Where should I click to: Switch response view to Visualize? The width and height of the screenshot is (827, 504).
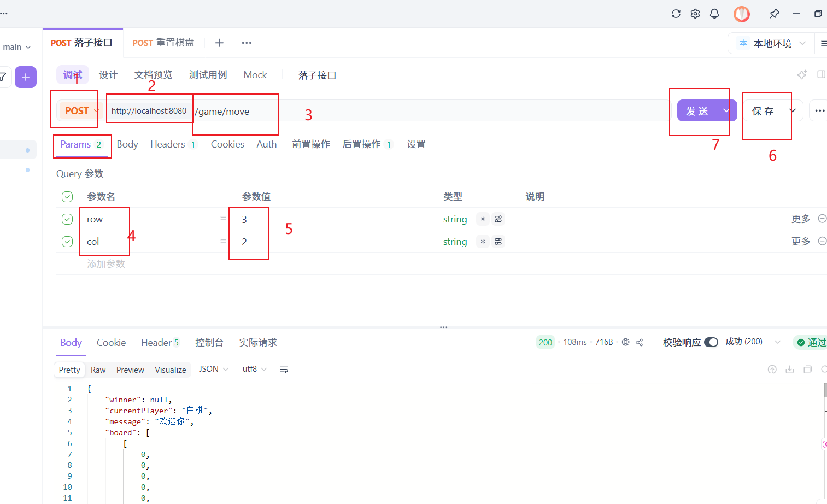tap(171, 370)
